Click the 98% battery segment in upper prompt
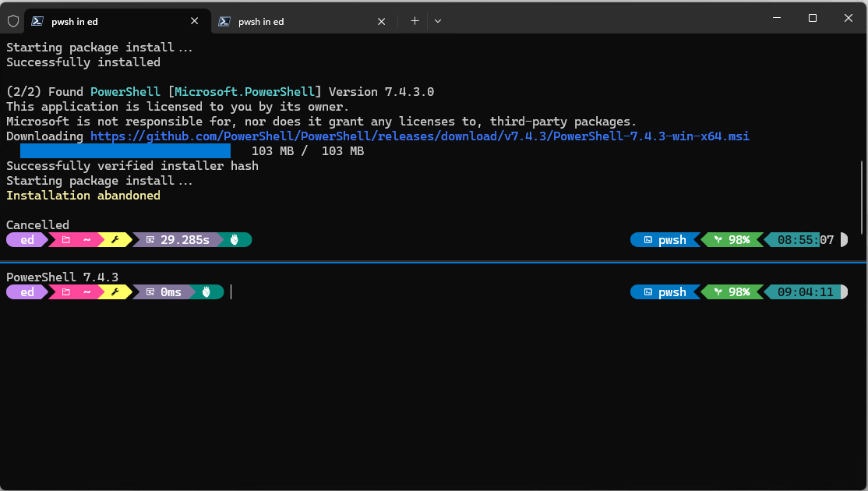 click(733, 240)
